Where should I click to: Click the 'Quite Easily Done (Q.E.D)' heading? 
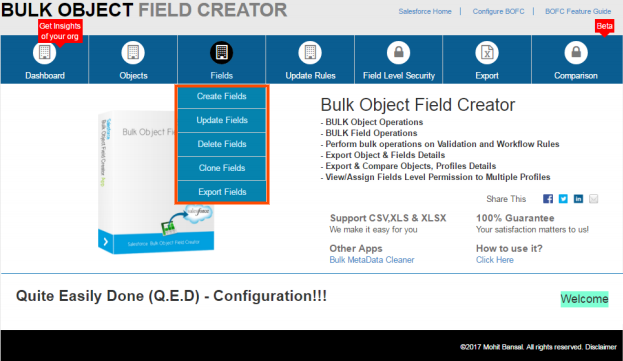pos(171,296)
